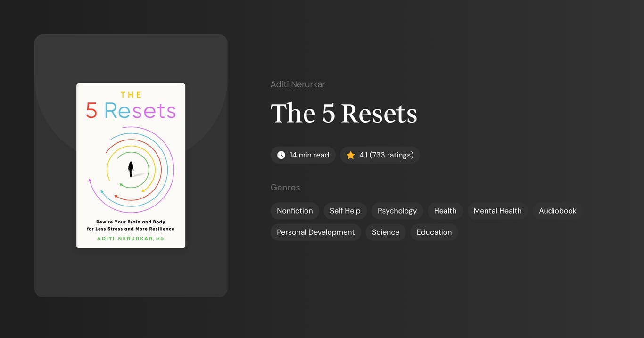The width and height of the screenshot is (644, 338).
Task: Open the 733 ratings details
Action: coord(392,155)
